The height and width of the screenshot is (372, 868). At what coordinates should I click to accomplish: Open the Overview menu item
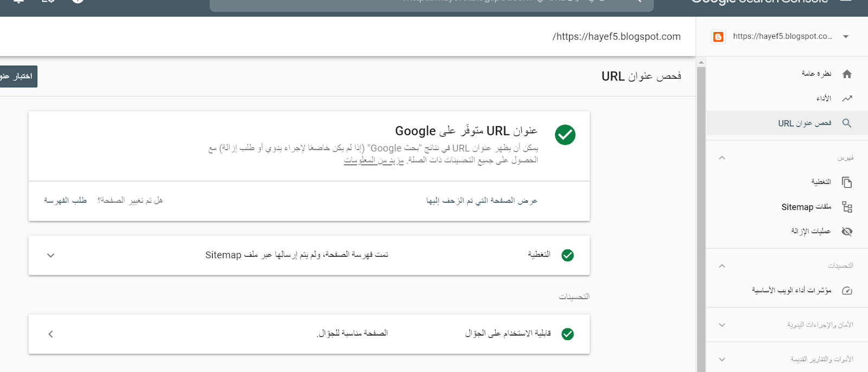tap(787, 74)
